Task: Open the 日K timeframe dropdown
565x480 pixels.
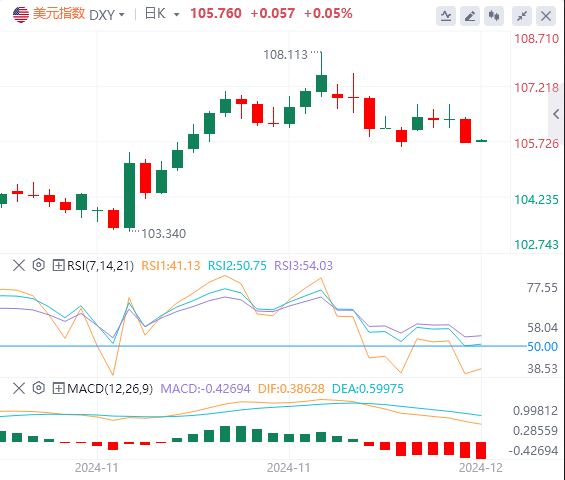Action: [x=162, y=14]
